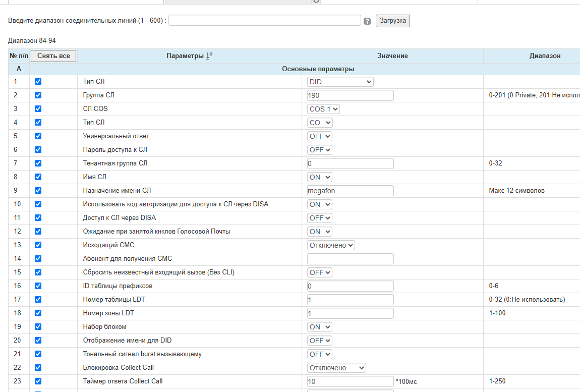Select the Абонент для получения СМС field
The width and height of the screenshot is (580, 392).
[350, 259]
